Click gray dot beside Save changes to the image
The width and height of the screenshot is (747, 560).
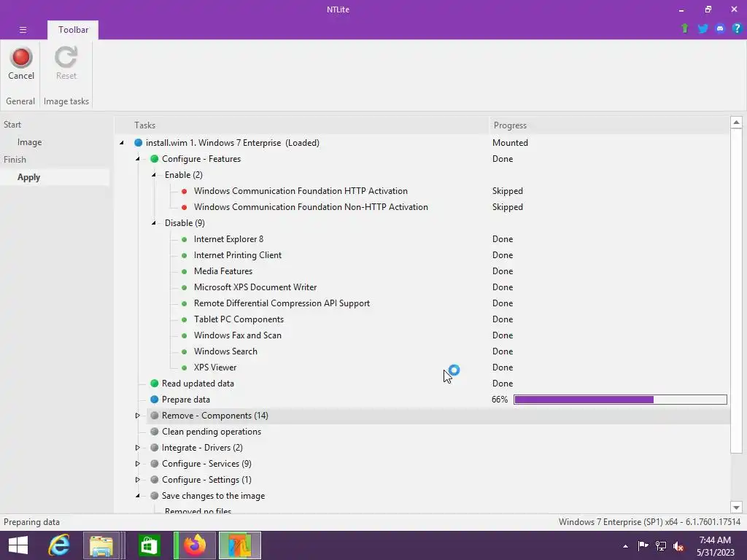[155, 496]
